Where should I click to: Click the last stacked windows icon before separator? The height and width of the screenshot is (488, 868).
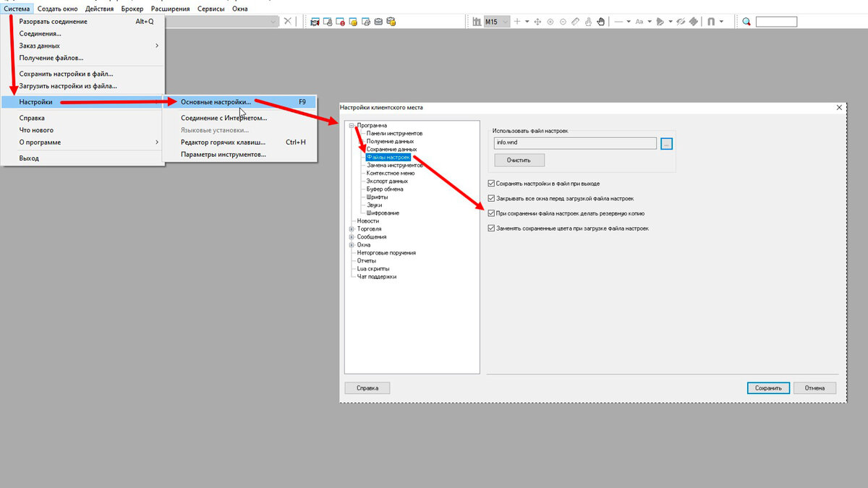click(391, 22)
